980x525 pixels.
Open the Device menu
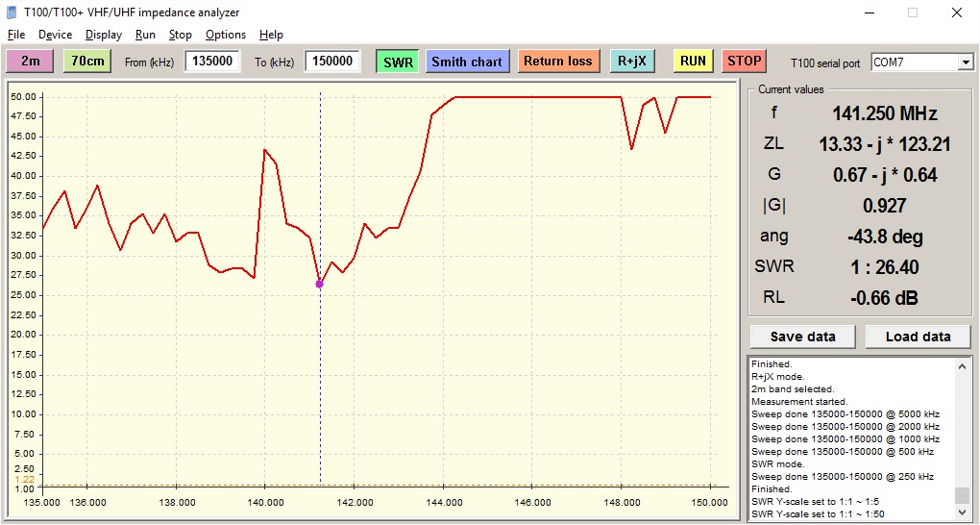[55, 35]
